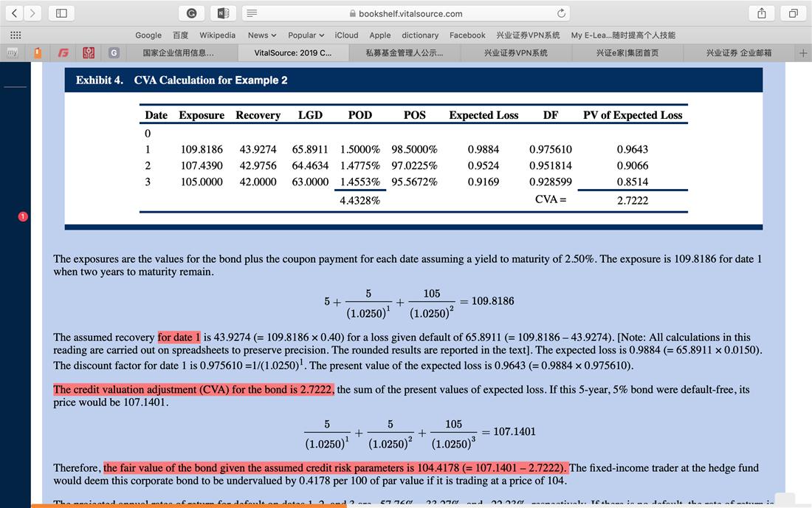Screen dimensions: 812x508
Task: Switch to 私募基金管理人公示 tab
Action: pos(405,53)
